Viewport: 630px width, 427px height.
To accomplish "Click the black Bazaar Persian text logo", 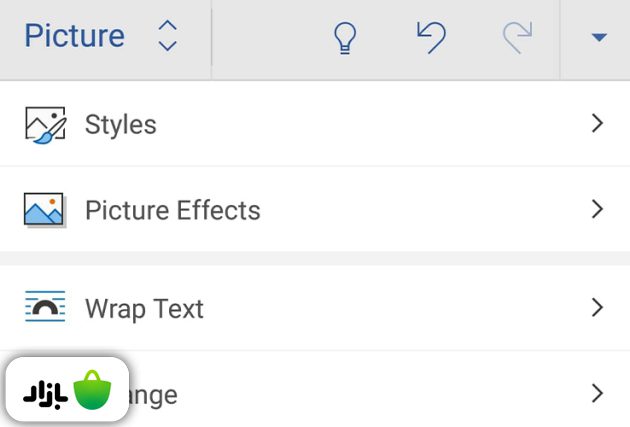I will tap(45, 392).
